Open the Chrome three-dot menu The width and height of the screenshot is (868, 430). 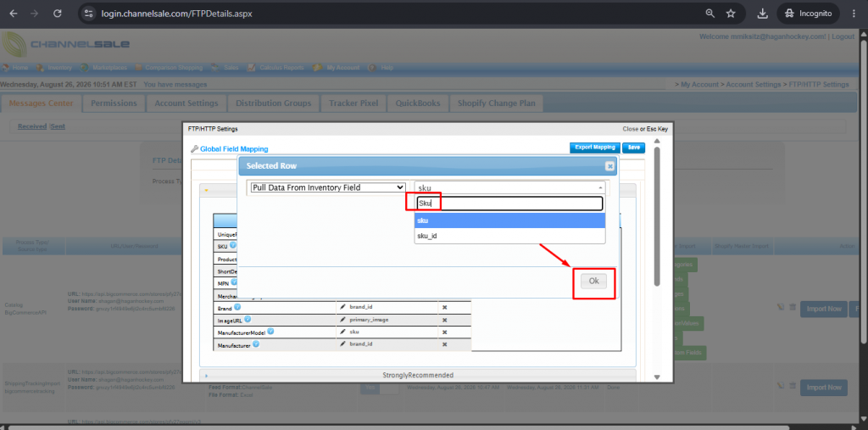(853, 14)
